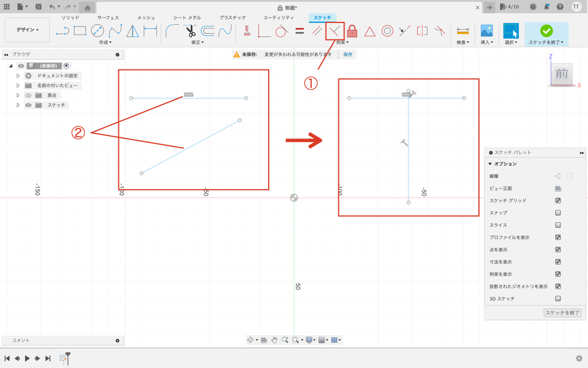Apply the Fix/Unfix lock constraint
The width and height of the screenshot is (588, 368).
[x=352, y=31]
